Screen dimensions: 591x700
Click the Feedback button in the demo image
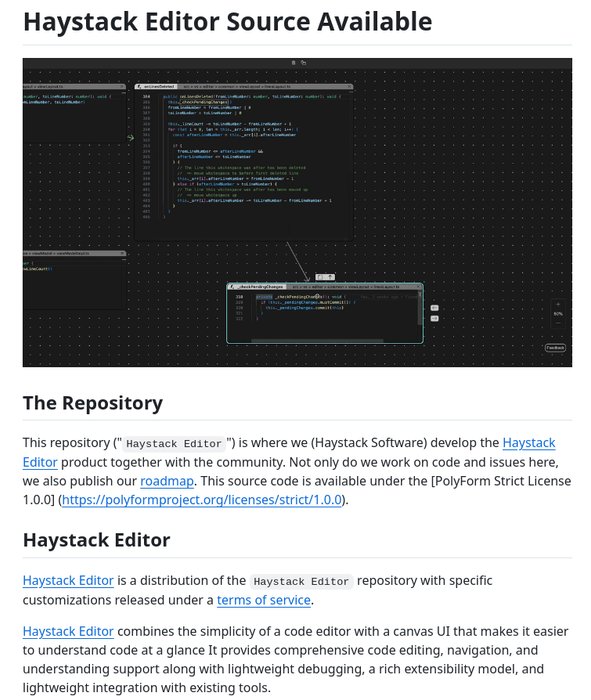(555, 348)
